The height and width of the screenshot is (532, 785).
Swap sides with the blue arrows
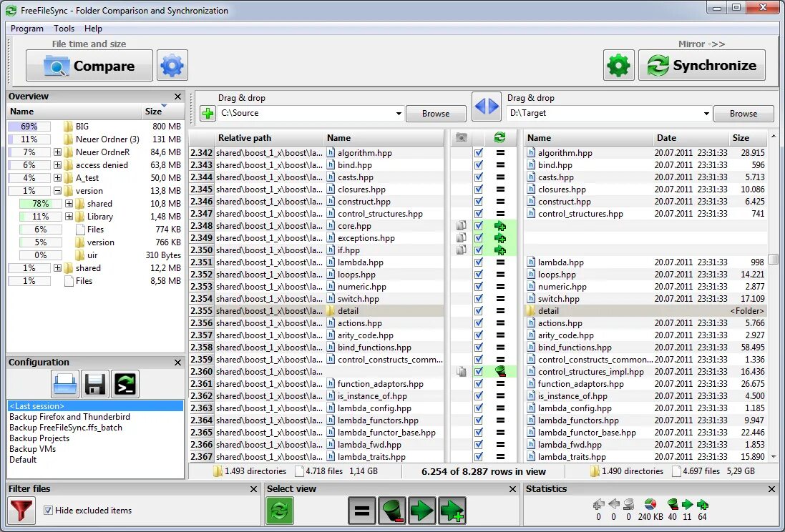tap(487, 106)
